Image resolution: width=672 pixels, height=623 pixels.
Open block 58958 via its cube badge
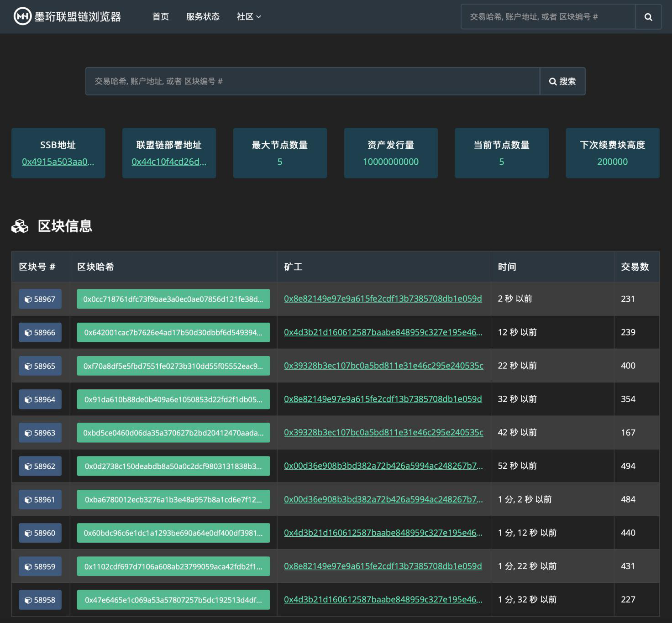pos(40,600)
